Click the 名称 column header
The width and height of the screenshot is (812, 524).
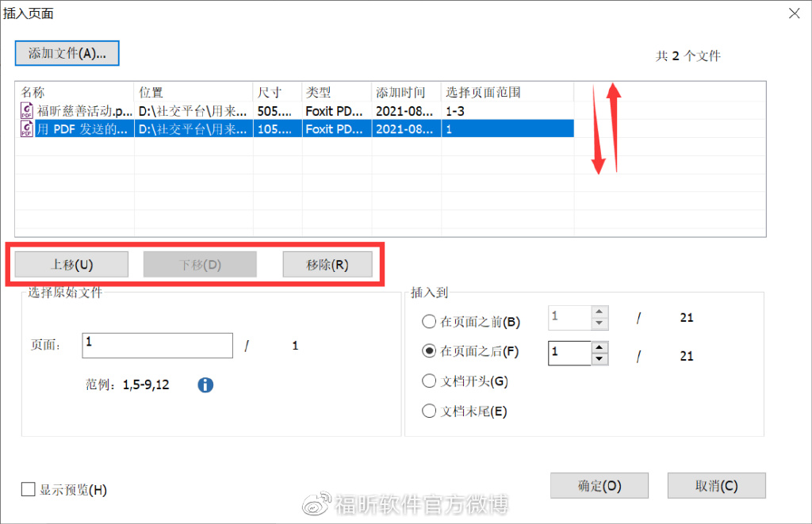coord(33,91)
